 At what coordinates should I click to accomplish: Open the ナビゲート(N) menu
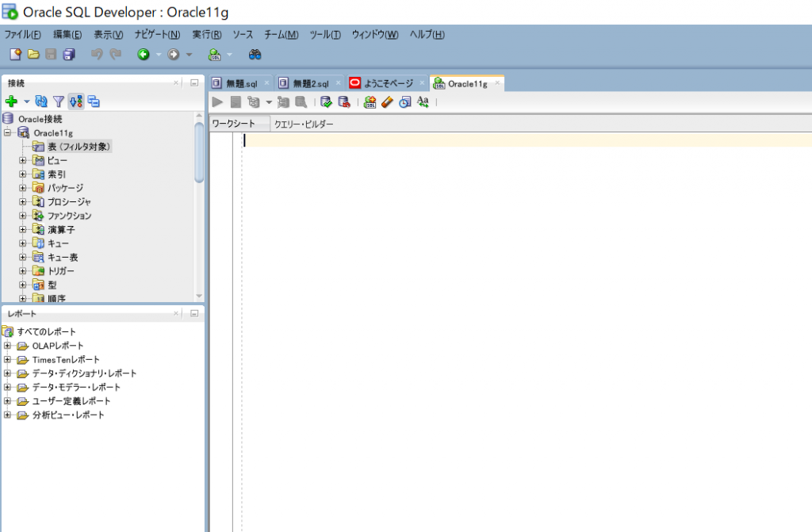[158, 35]
